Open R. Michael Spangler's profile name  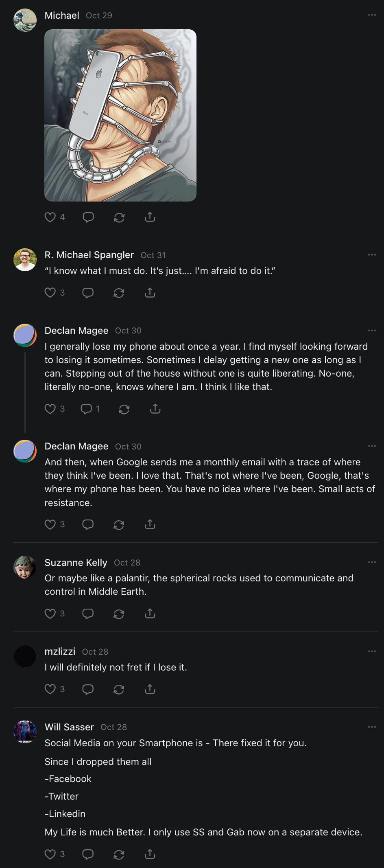pyautogui.click(x=89, y=255)
